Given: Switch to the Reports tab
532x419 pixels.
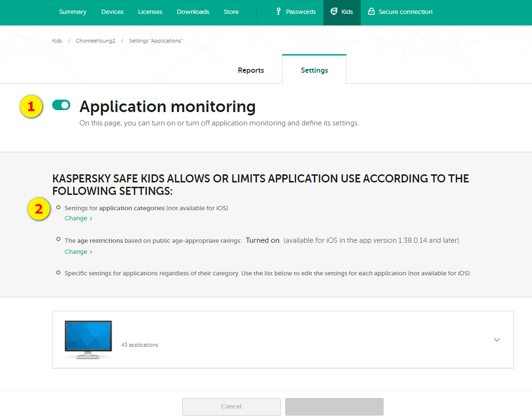Looking at the screenshot, I should (251, 70).
